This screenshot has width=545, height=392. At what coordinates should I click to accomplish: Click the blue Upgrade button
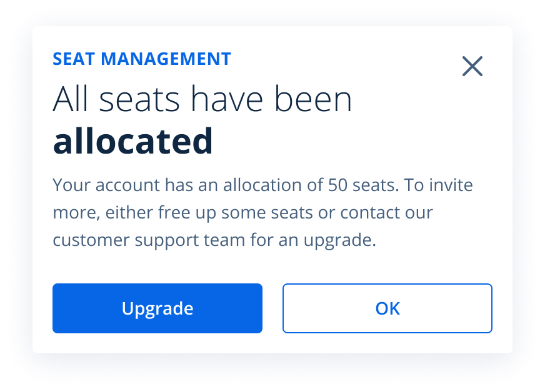coord(157,308)
